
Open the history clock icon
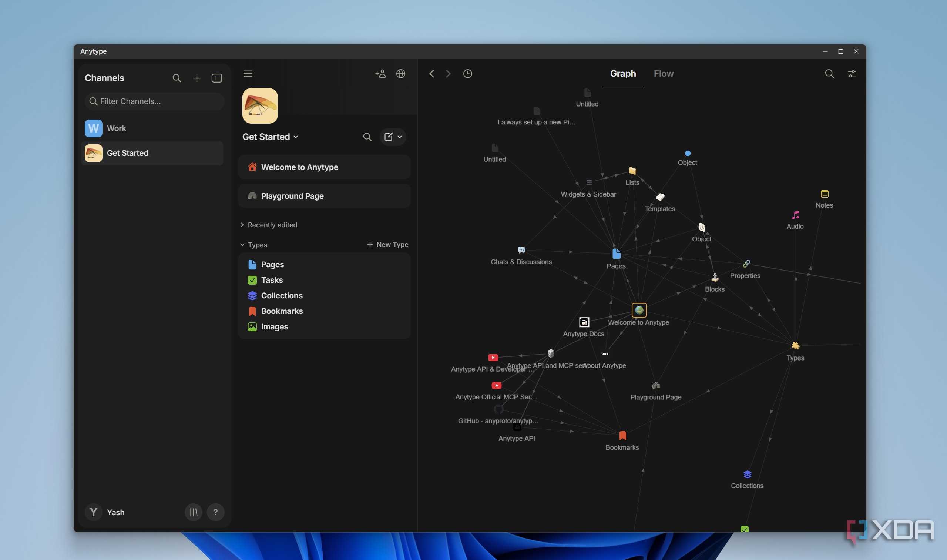coord(467,74)
